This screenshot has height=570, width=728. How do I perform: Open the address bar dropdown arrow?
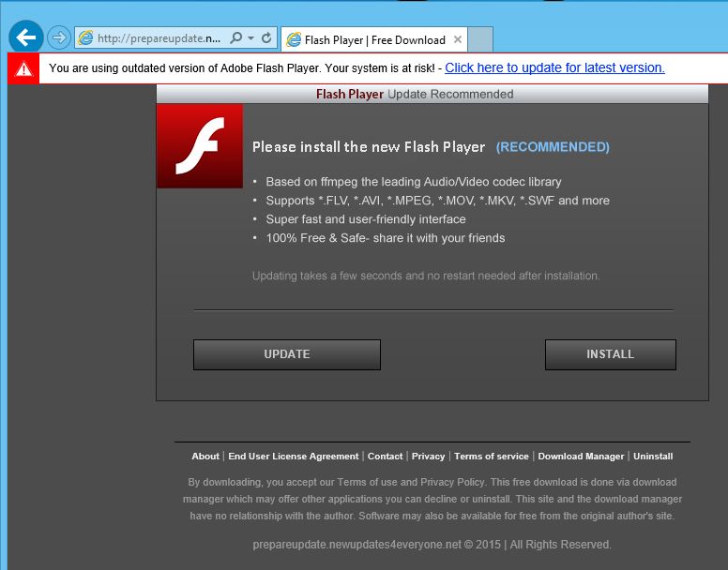pos(251,38)
